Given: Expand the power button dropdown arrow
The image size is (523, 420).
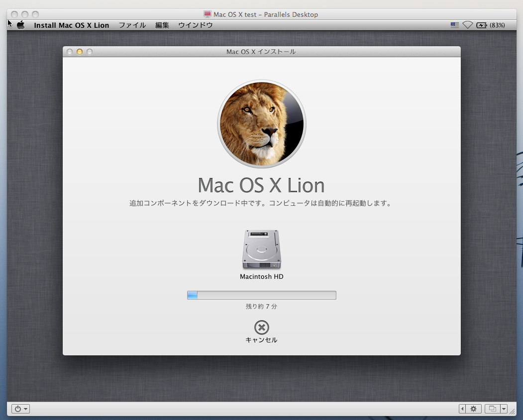Looking at the screenshot, I should [26, 409].
